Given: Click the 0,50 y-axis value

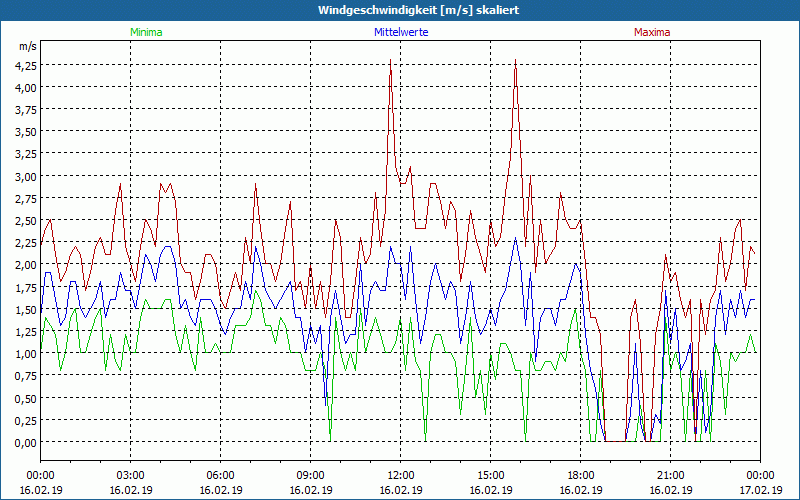Looking at the screenshot, I should coord(26,397).
